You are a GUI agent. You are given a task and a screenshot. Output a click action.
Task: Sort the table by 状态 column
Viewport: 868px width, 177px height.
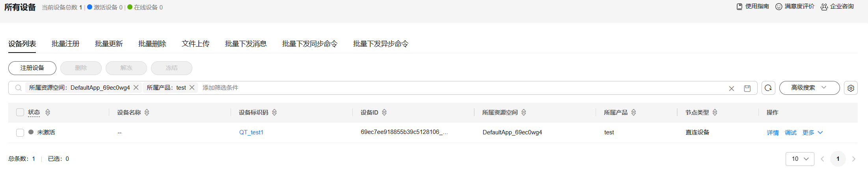click(48, 113)
